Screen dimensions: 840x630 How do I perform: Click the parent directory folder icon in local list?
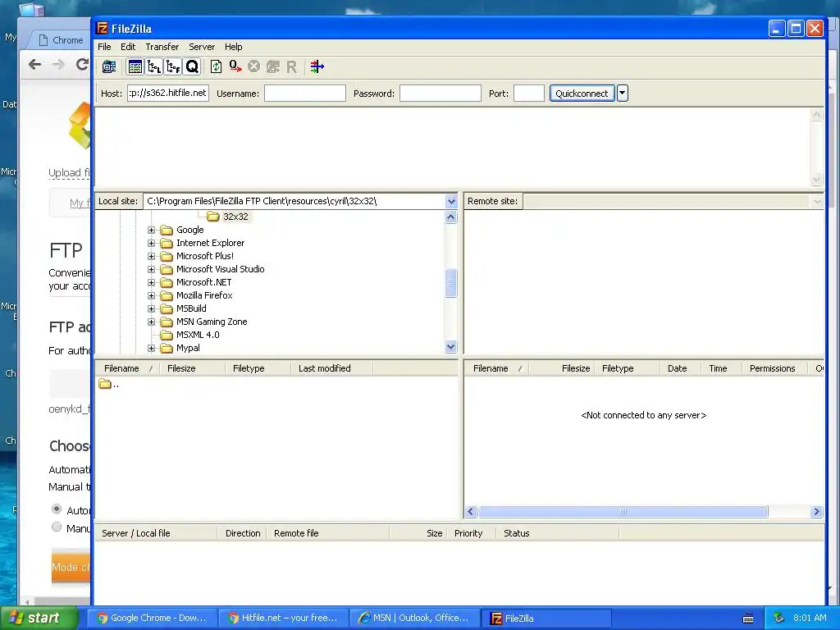[105, 384]
